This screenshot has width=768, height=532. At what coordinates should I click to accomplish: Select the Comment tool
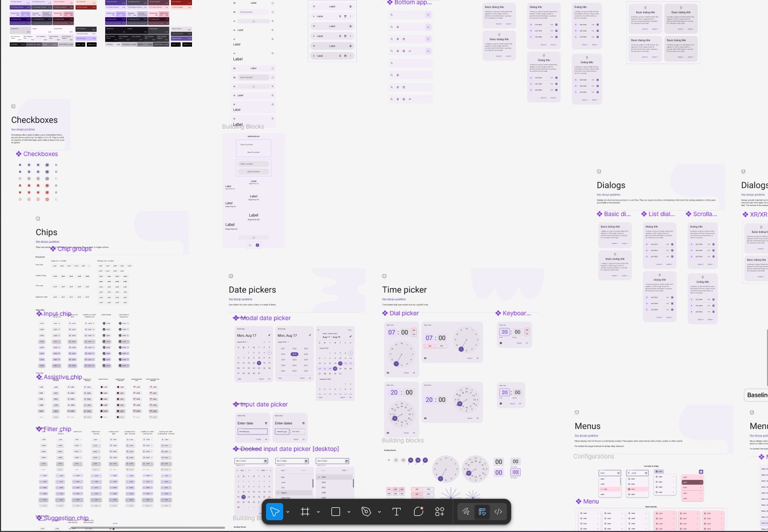418,512
